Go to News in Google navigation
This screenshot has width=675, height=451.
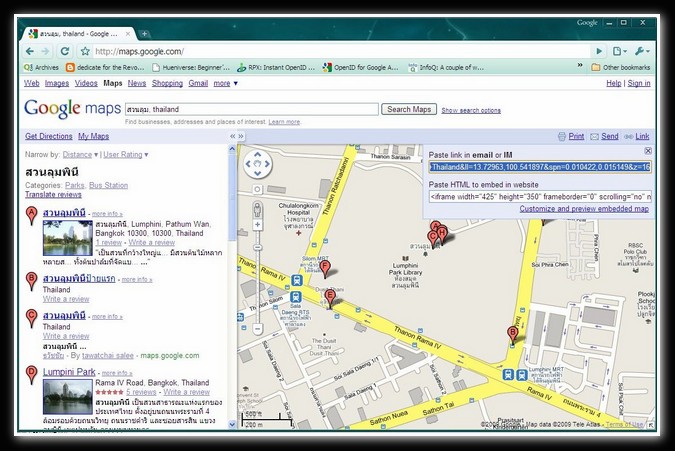coord(136,83)
